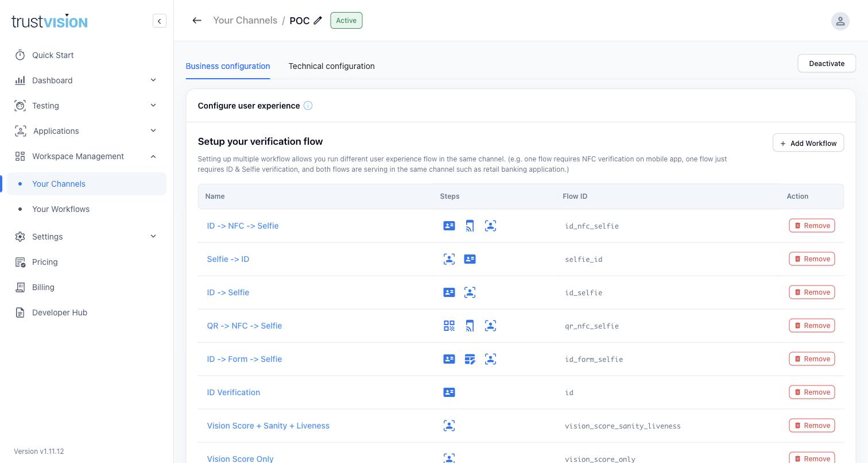Click the Developer Hub file icon
This screenshot has height=463, width=868.
[x=20, y=312]
